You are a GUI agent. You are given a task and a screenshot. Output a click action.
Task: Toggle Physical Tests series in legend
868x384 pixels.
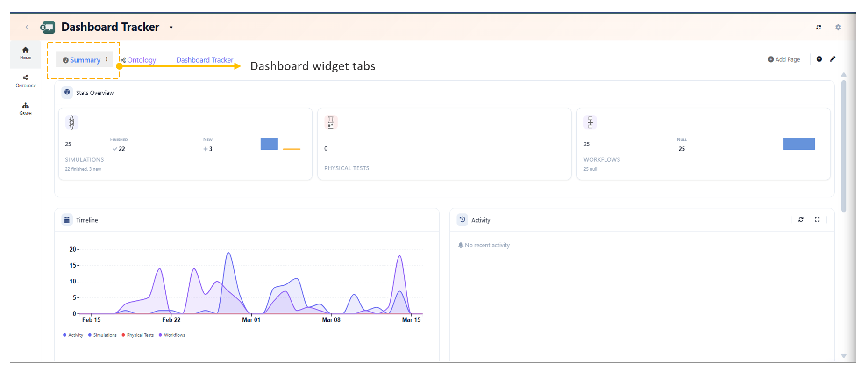click(x=138, y=335)
